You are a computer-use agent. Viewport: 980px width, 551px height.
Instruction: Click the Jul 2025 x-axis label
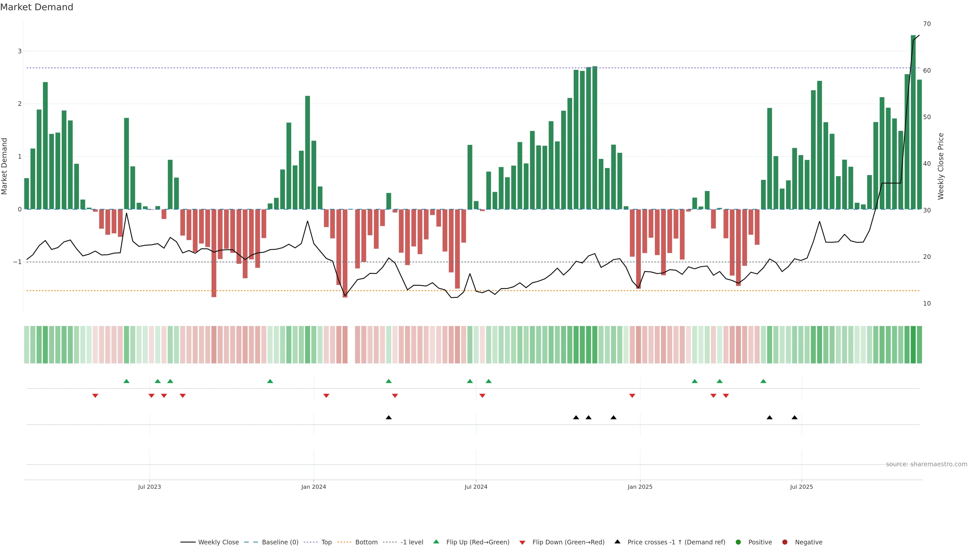coord(801,487)
